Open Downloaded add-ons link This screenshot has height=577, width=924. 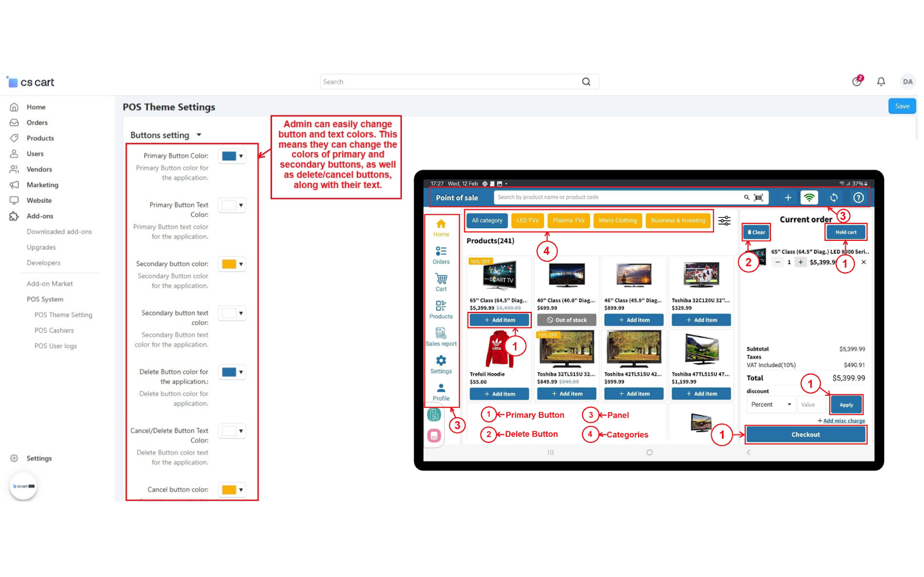(x=59, y=232)
